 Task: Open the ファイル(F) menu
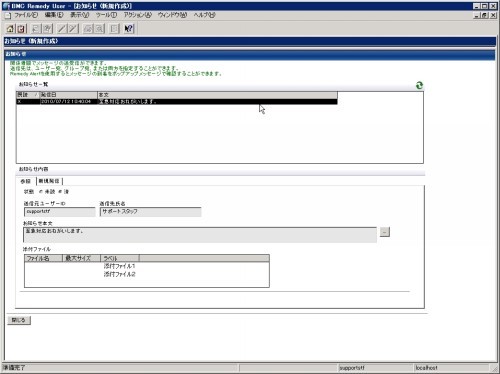(26, 15)
